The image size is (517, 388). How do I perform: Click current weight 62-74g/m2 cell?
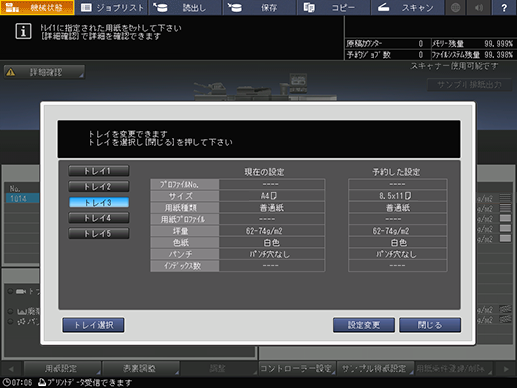271,231
